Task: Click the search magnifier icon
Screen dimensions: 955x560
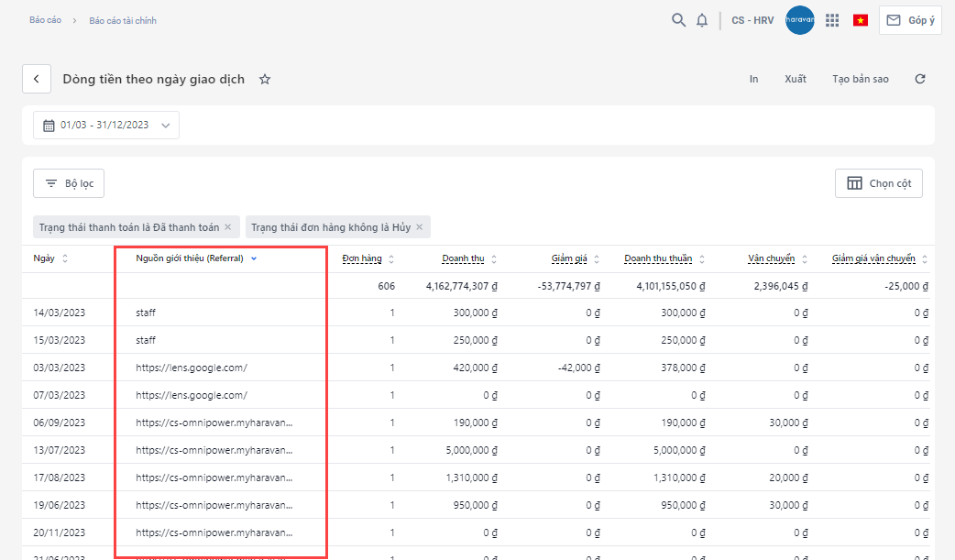Action: pos(678,20)
